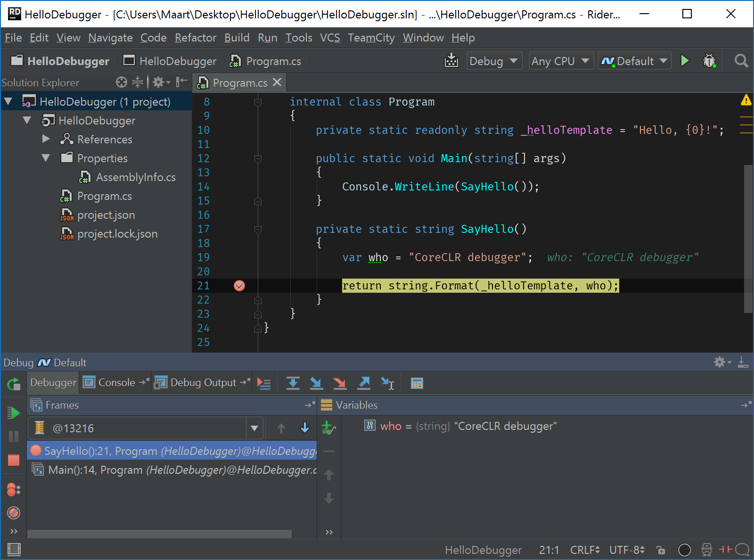This screenshot has height=560, width=754.
Task: Click Run to Cursor icon
Action: tap(387, 384)
